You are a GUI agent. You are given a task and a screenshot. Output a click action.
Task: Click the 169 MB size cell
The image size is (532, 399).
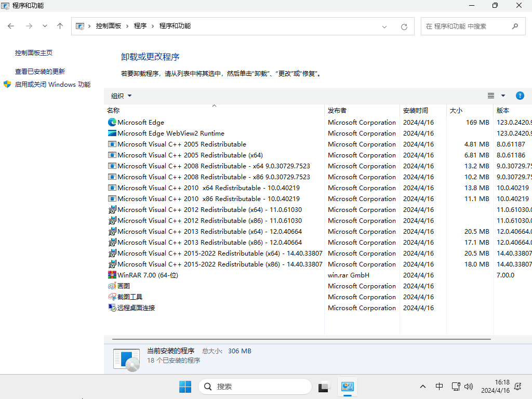click(x=477, y=122)
